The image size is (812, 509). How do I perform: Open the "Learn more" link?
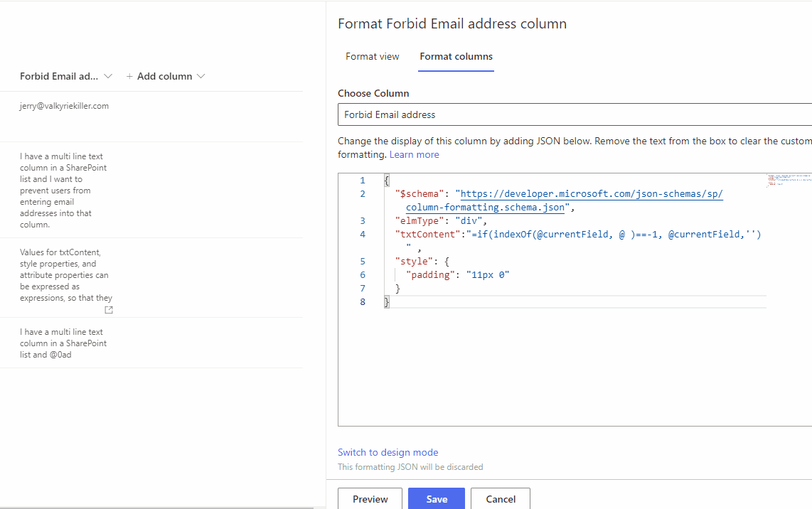(x=414, y=154)
